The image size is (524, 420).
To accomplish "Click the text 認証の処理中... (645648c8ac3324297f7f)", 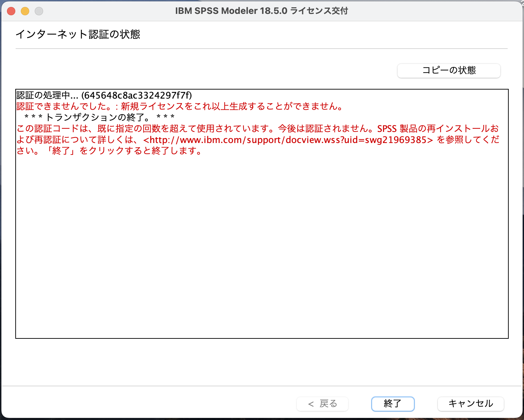I will [104, 95].
